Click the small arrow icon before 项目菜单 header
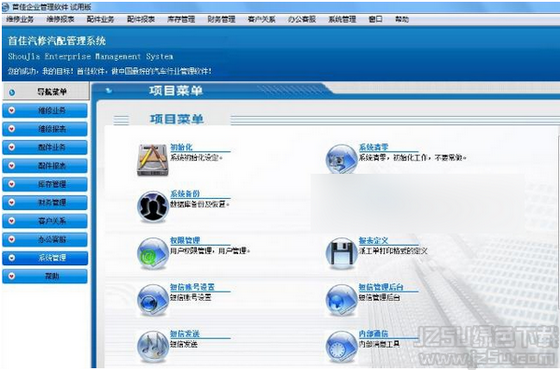Image resolution: width=560 pixels, height=370 pixels. pyautogui.click(x=109, y=91)
